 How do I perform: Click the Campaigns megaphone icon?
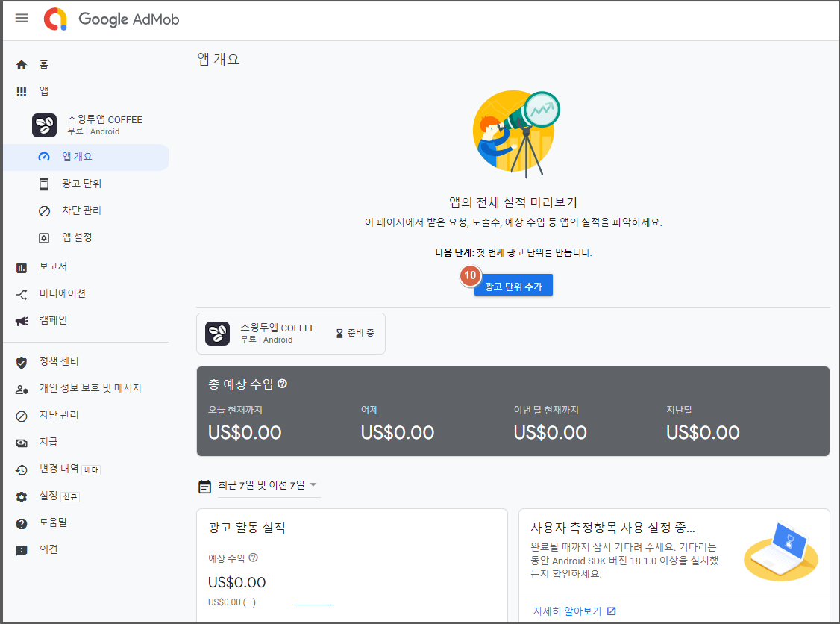pyautogui.click(x=22, y=321)
